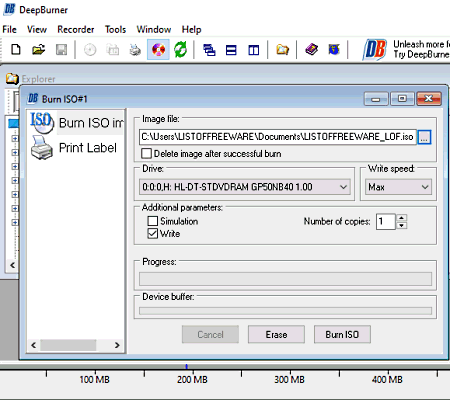
Task: Click the Explorer folder toolbar icon
Action: pos(282,50)
